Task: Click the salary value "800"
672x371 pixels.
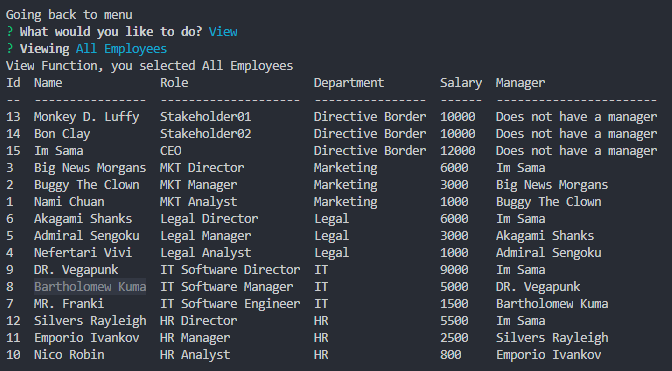Action: (450, 355)
